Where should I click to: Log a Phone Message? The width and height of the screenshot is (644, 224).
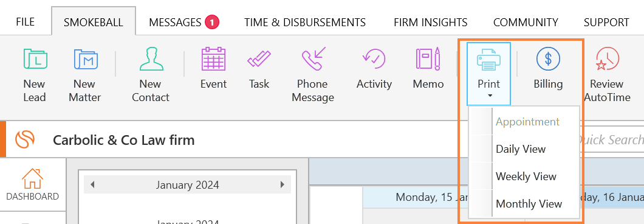pos(314,59)
